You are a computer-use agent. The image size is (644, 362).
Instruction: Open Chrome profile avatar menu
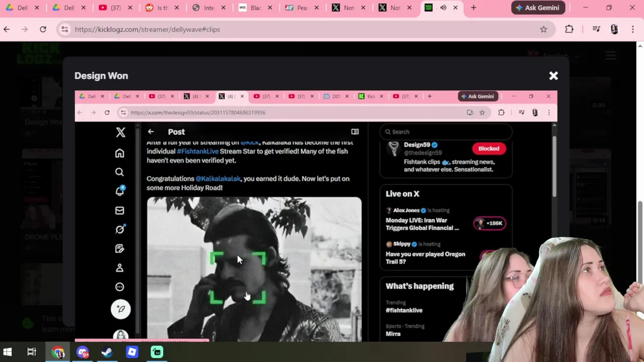click(x=614, y=29)
